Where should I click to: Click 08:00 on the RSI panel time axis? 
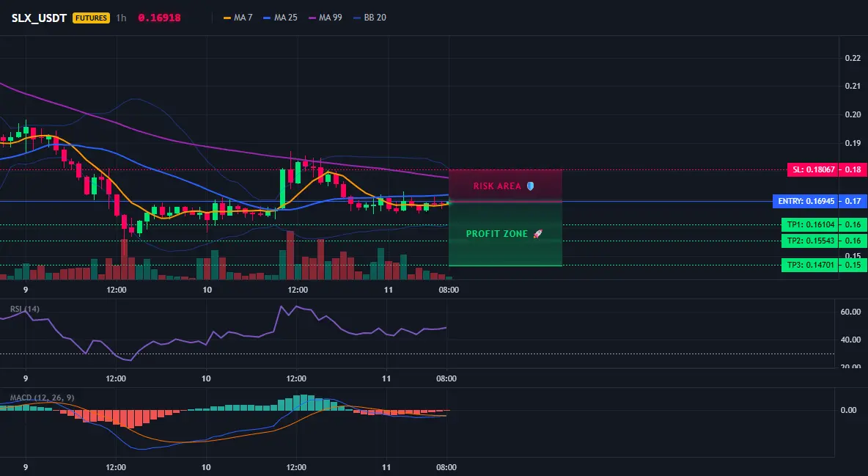click(x=446, y=378)
